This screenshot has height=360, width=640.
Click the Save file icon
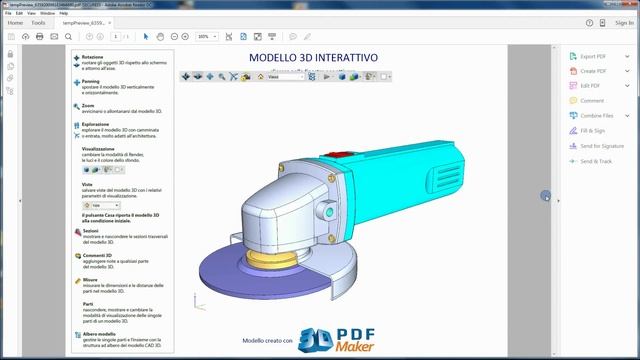(11, 37)
